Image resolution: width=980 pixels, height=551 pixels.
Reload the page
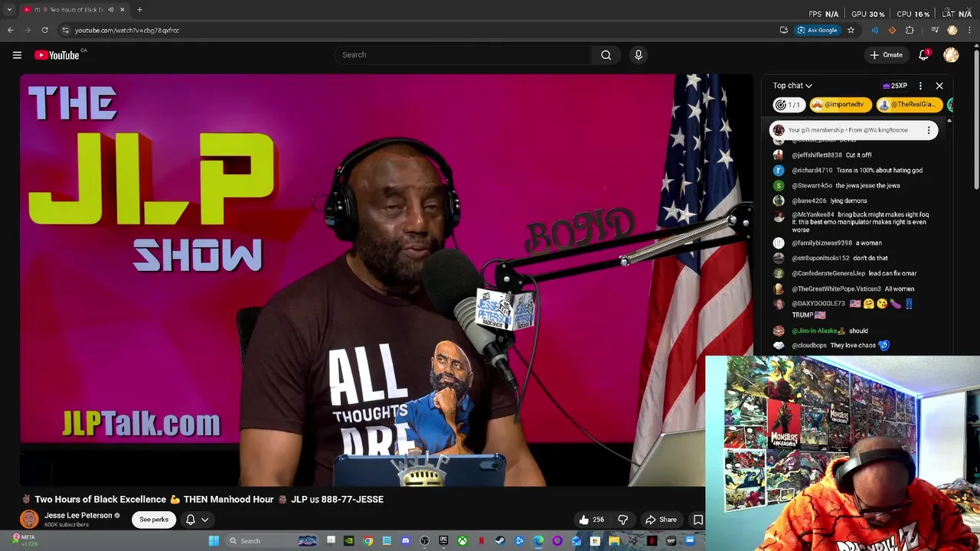click(44, 30)
